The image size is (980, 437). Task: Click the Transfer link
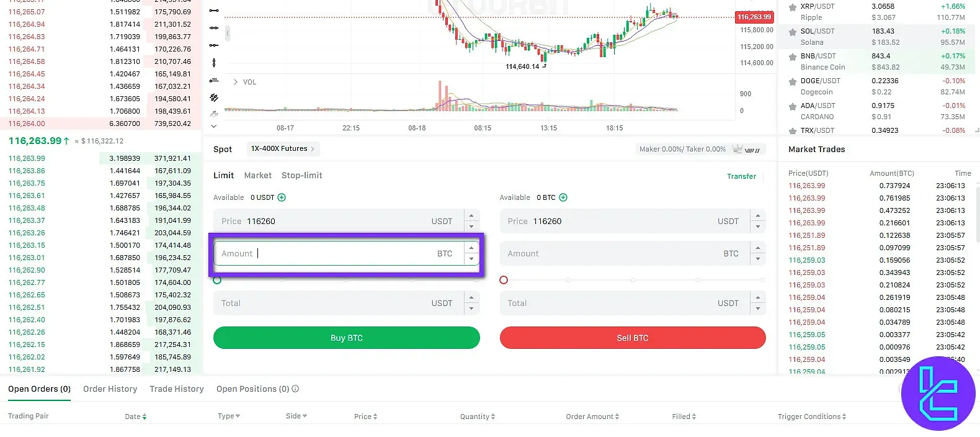[x=741, y=176]
